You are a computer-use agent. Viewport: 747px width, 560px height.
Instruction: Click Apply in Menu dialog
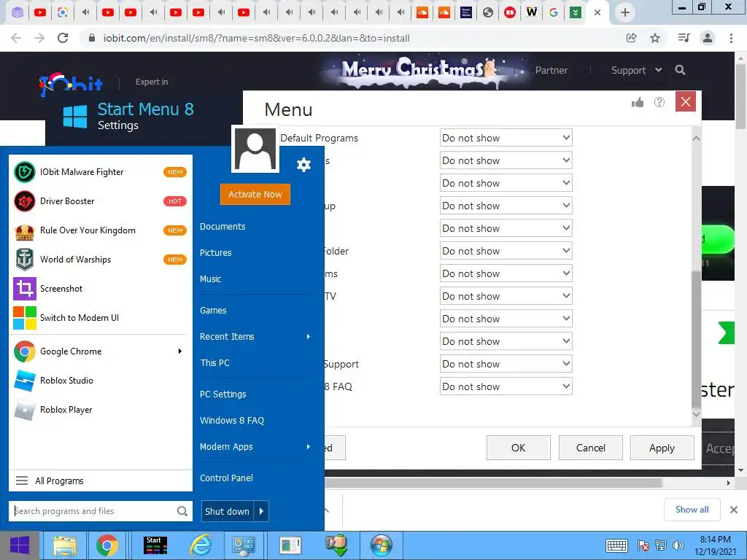coord(662,448)
